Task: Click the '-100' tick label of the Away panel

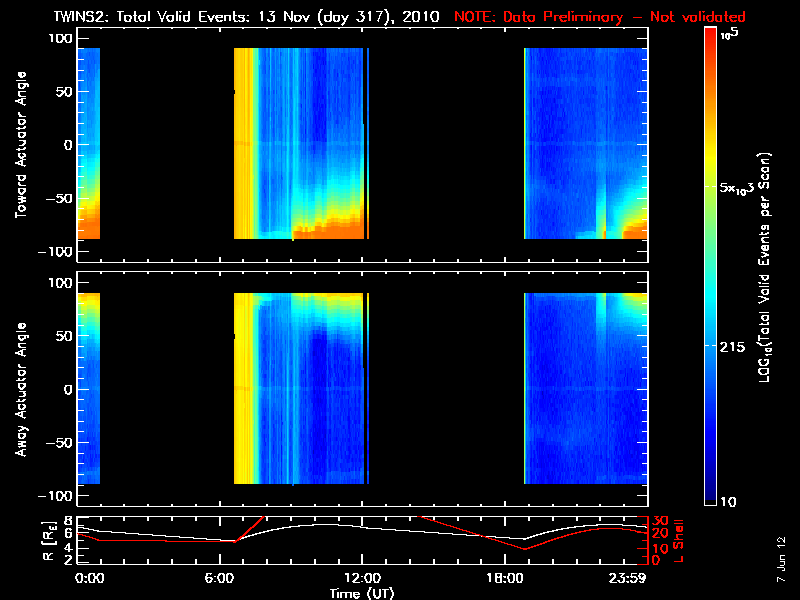Action: click(56, 496)
